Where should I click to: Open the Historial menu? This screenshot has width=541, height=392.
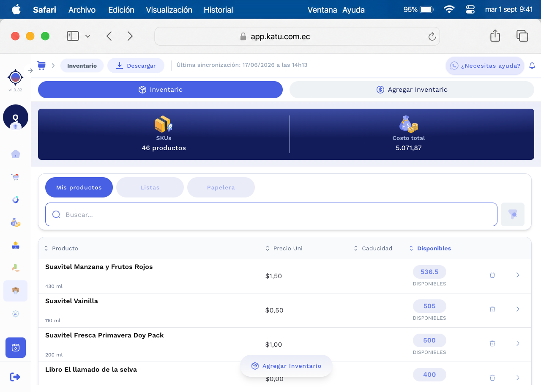(x=219, y=10)
